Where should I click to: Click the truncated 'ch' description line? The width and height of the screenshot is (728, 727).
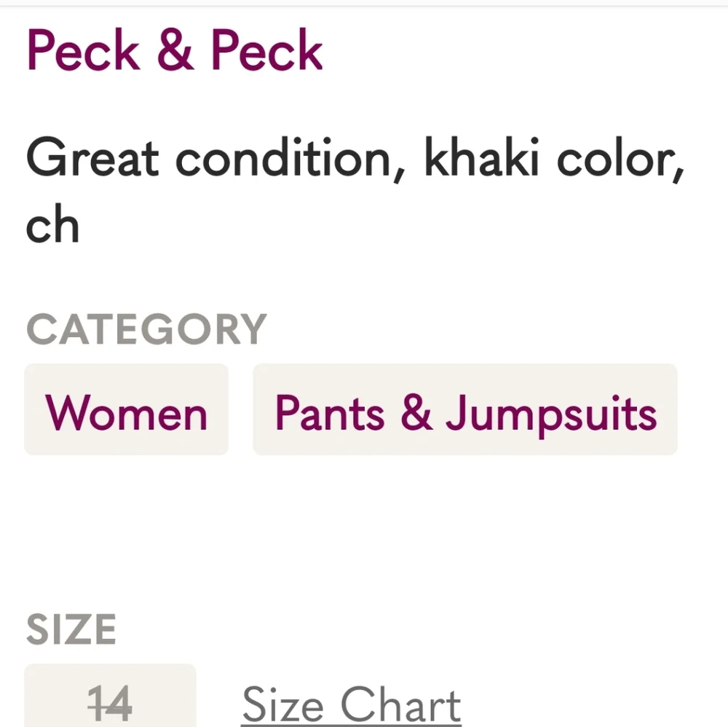pos(53,224)
